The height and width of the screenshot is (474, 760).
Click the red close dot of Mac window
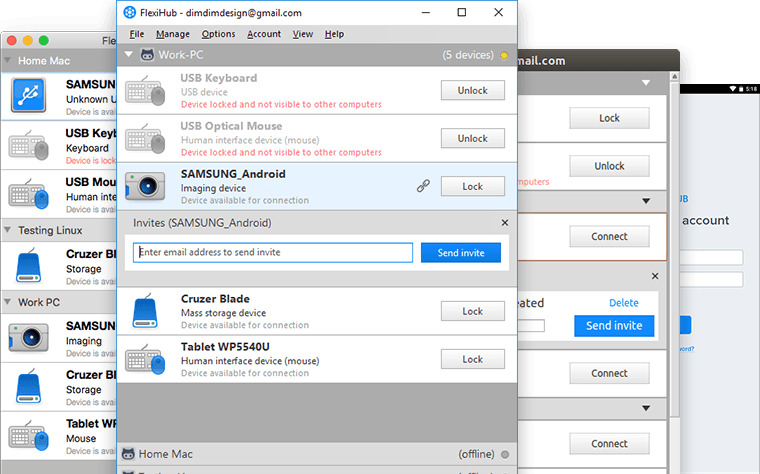[x=12, y=41]
